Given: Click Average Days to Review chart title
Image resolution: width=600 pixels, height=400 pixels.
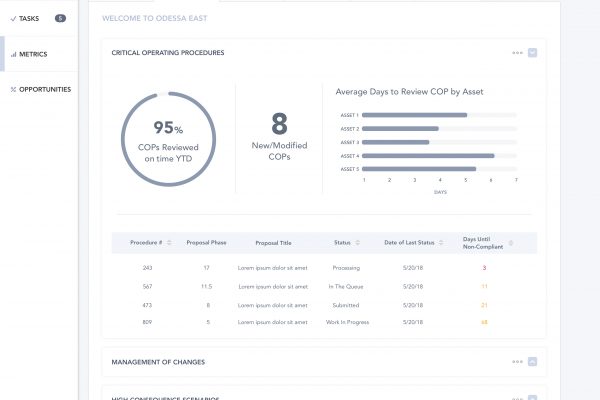Looking at the screenshot, I should coord(409,92).
